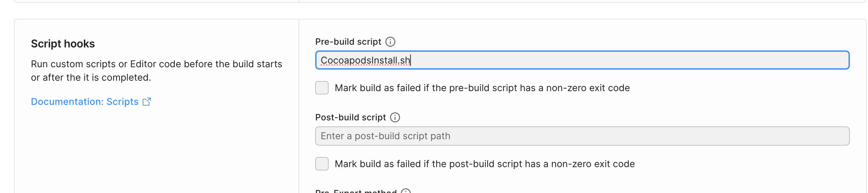
Task: Click the Pre-build script field label
Action: click(x=348, y=42)
